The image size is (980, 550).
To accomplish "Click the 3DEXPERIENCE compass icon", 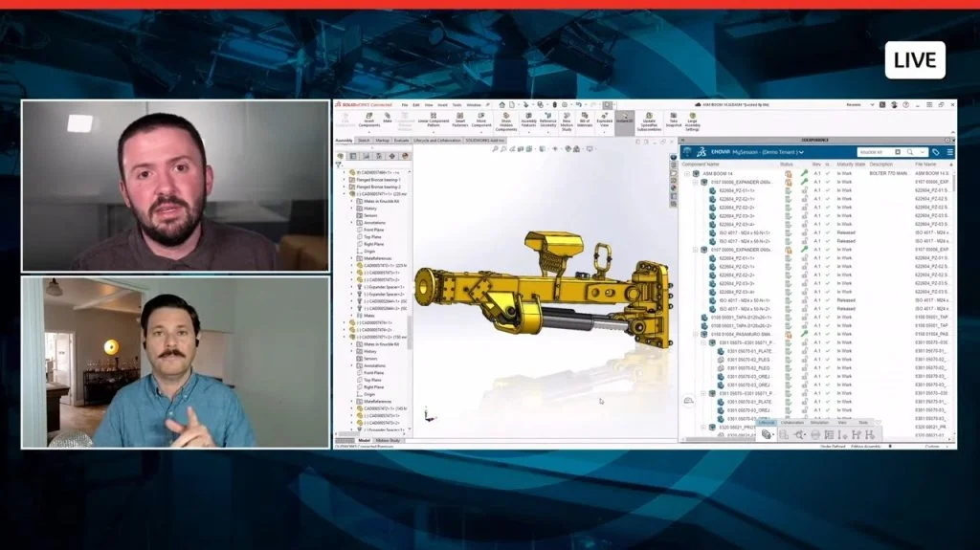I will pos(687,152).
